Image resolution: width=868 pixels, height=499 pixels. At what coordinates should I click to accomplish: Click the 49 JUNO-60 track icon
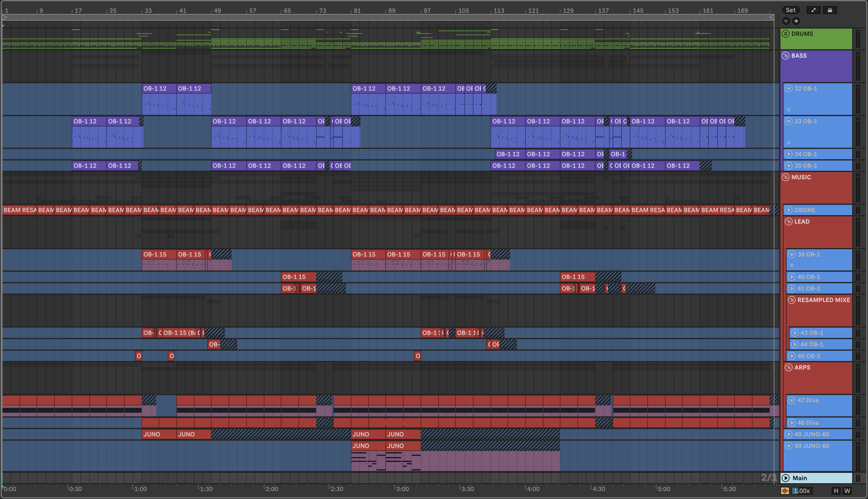tap(789, 434)
